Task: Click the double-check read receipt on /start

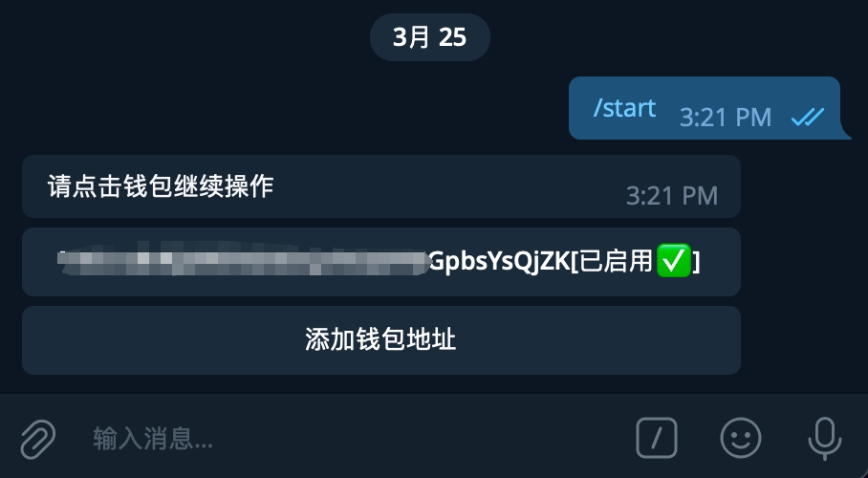Action: click(808, 117)
